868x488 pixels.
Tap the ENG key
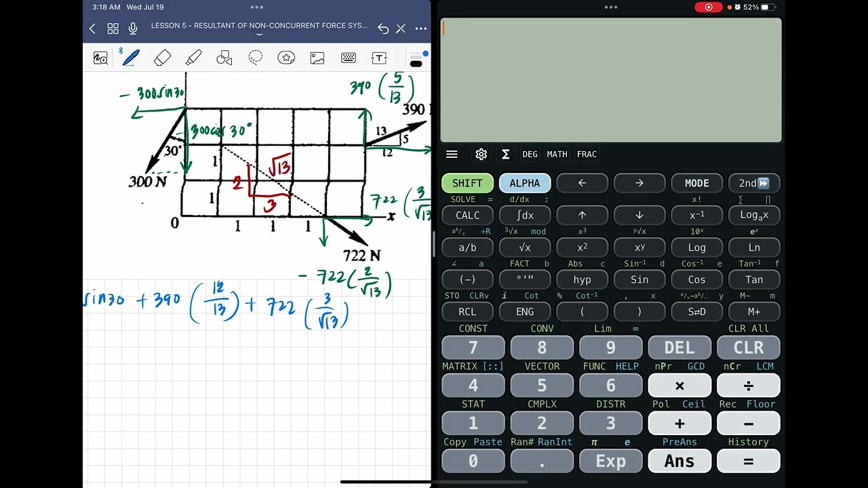(525, 312)
